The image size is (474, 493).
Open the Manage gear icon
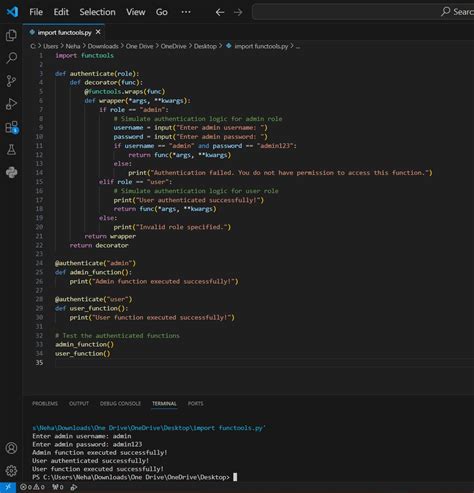coord(11,471)
